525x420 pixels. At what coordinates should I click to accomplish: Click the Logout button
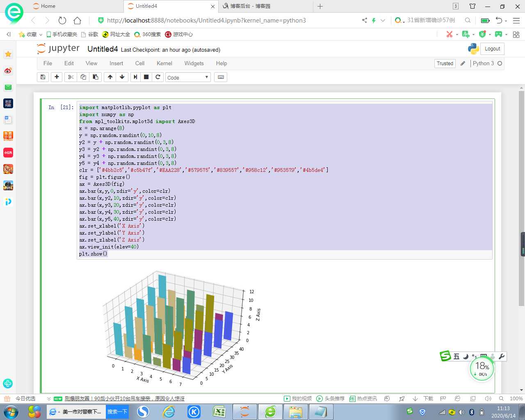coord(492,49)
